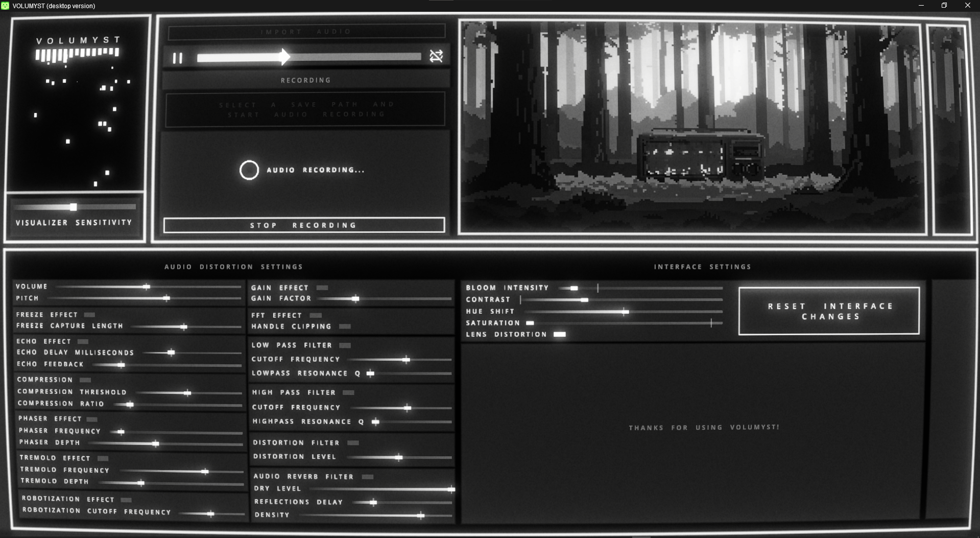Enable the Compression toggle
Viewport: 980px width, 538px height.
click(x=85, y=380)
